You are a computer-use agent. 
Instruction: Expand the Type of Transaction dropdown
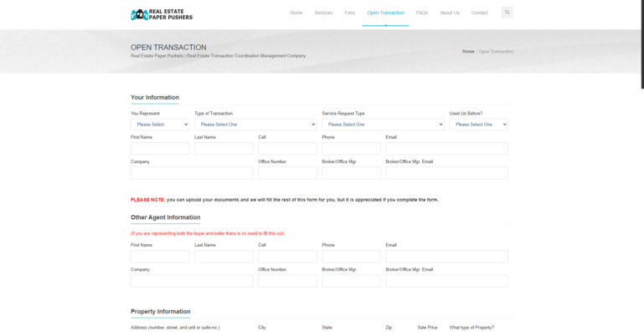point(255,125)
